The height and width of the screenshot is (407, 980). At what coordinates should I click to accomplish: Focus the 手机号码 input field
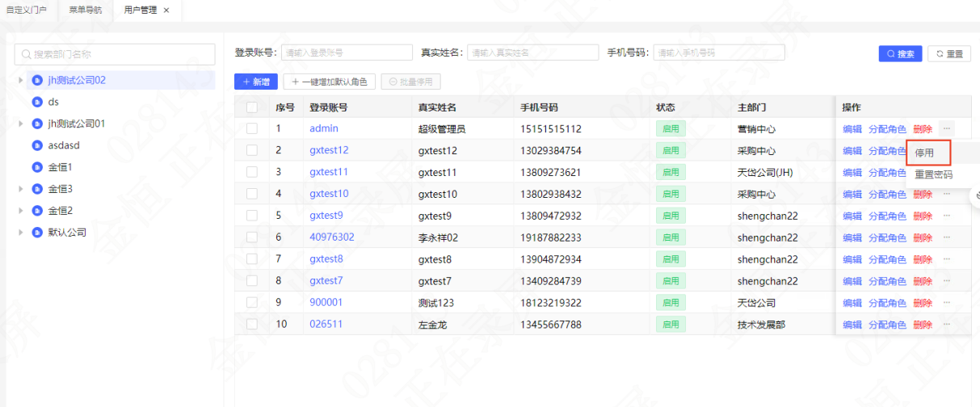pyautogui.click(x=719, y=52)
